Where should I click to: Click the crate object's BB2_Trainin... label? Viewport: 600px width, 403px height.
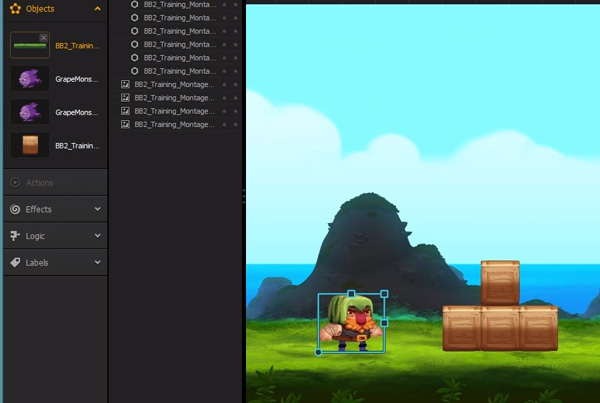[77, 146]
